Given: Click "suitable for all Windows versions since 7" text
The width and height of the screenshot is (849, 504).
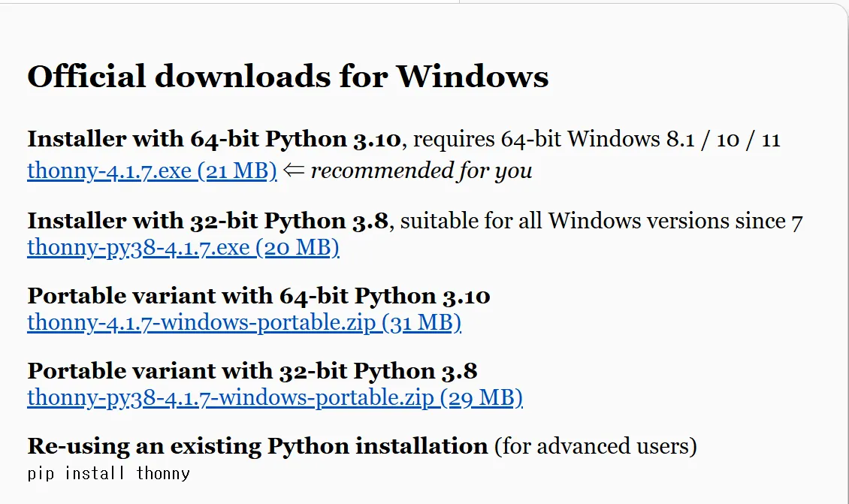Looking at the screenshot, I should [601, 220].
